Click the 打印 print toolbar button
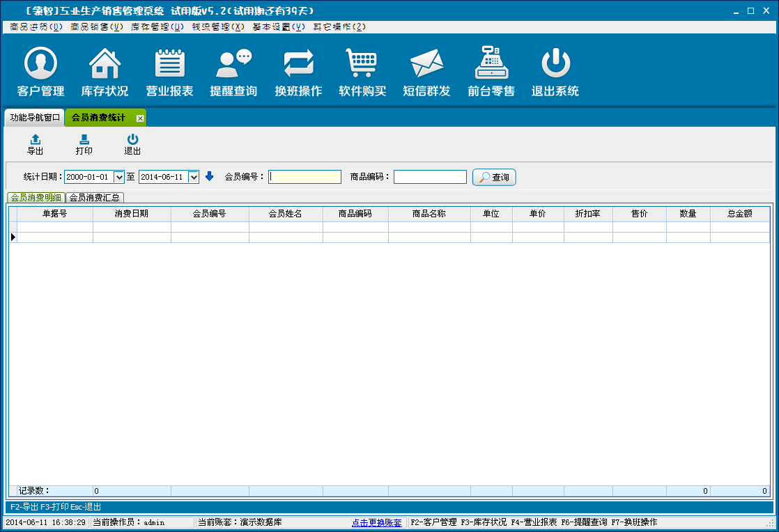This screenshot has width=779, height=532. pos(84,144)
